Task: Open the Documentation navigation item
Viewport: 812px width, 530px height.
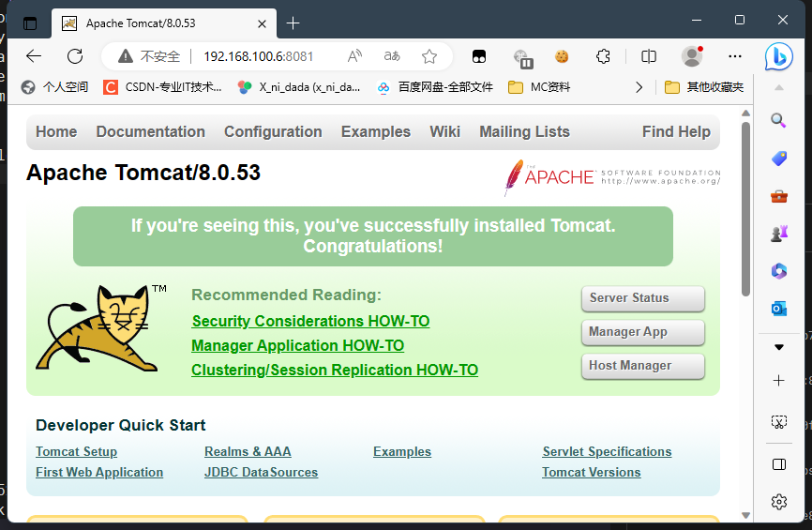Action: click(151, 132)
